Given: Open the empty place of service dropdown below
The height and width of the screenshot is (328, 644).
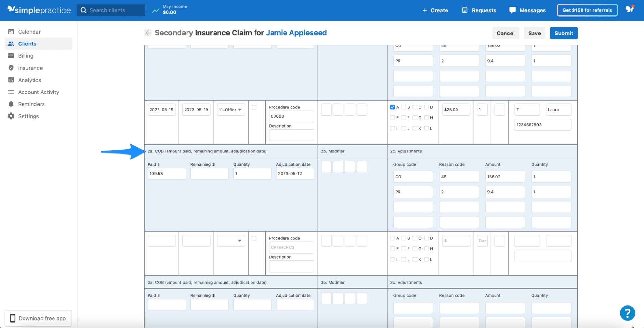Looking at the screenshot, I should point(231,240).
